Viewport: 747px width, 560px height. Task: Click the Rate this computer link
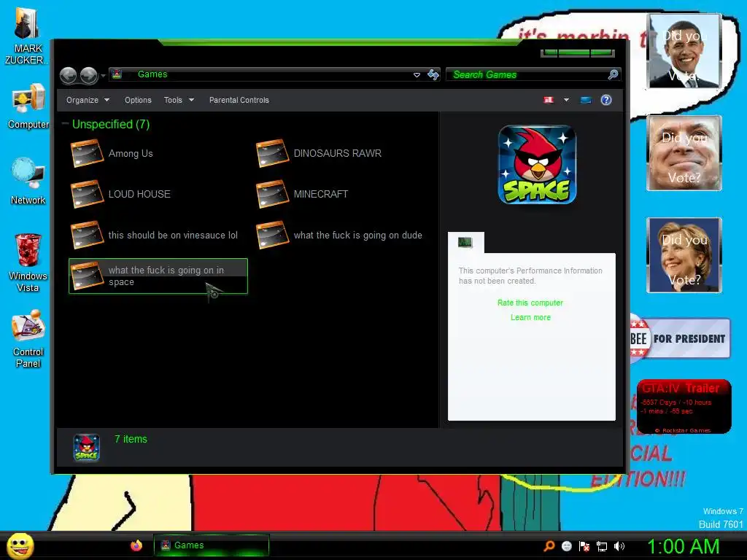point(530,303)
